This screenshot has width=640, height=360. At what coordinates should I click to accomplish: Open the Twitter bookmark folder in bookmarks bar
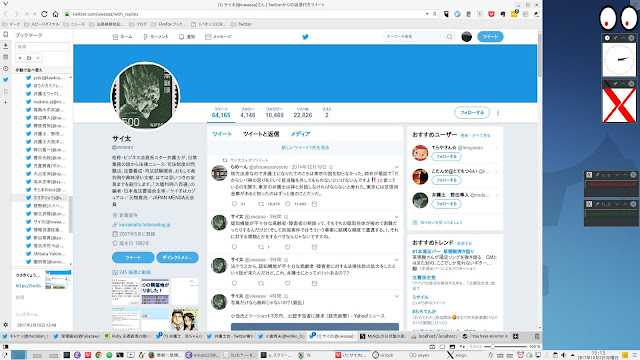pyautogui.click(x=242, y=24)
